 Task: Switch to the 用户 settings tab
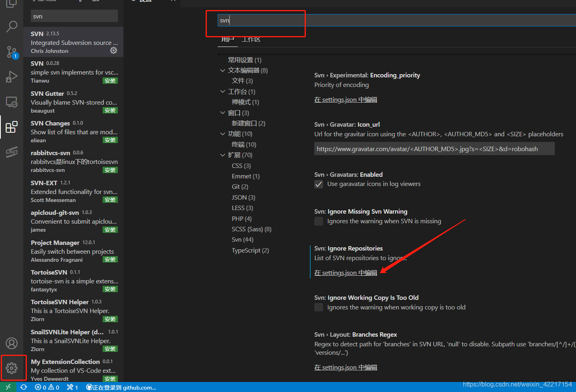pyautogui.click(x=227, y=39)
